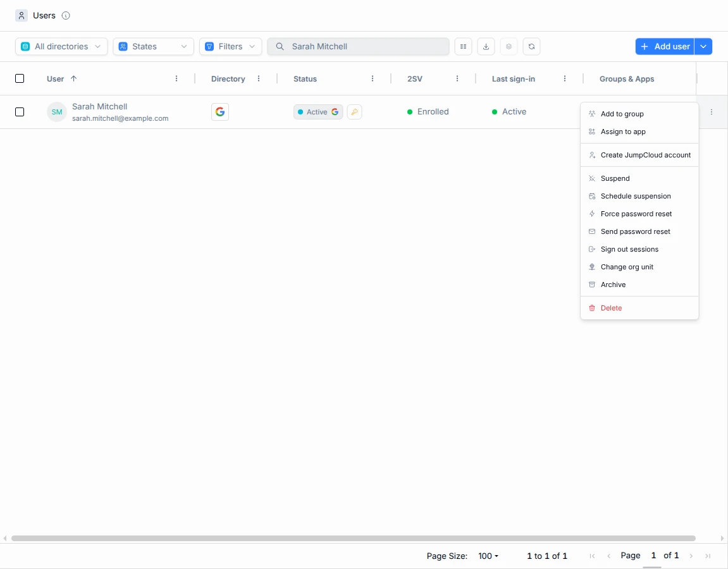Check the Sarah Mitchell row checkbox

20,112
